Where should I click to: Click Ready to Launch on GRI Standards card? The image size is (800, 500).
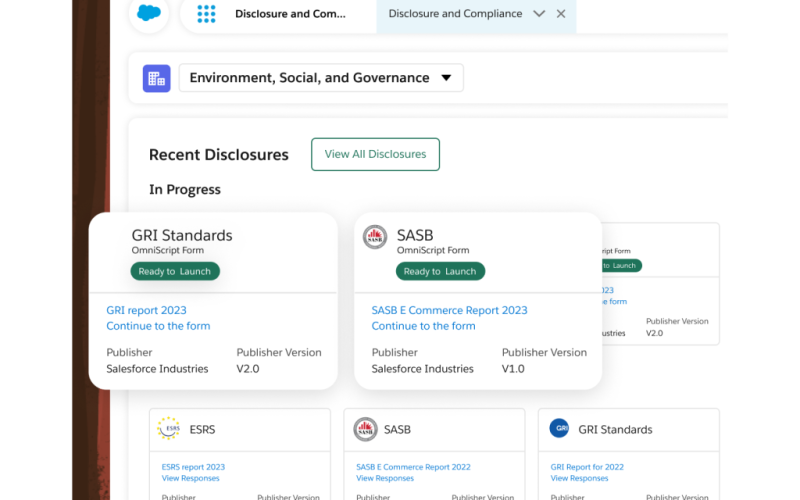[x=175, y=271]
